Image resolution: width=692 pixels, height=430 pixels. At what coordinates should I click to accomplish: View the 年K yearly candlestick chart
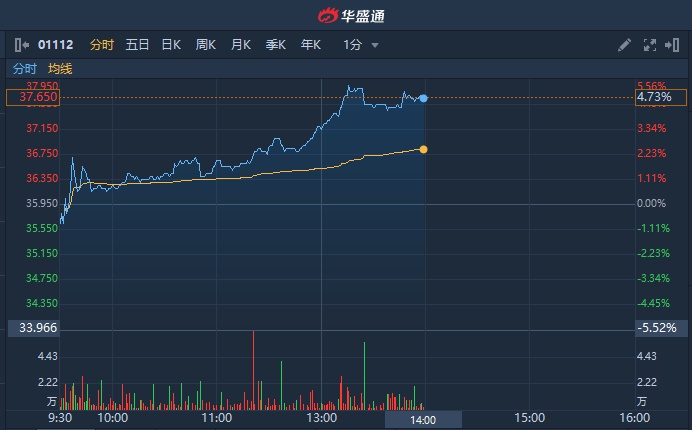[310, 45]
